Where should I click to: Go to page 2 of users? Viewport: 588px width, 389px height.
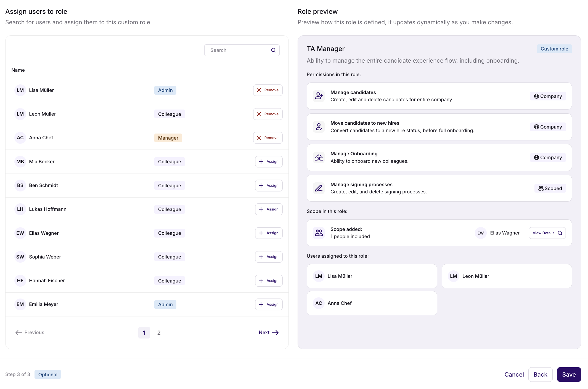point(159,333)
